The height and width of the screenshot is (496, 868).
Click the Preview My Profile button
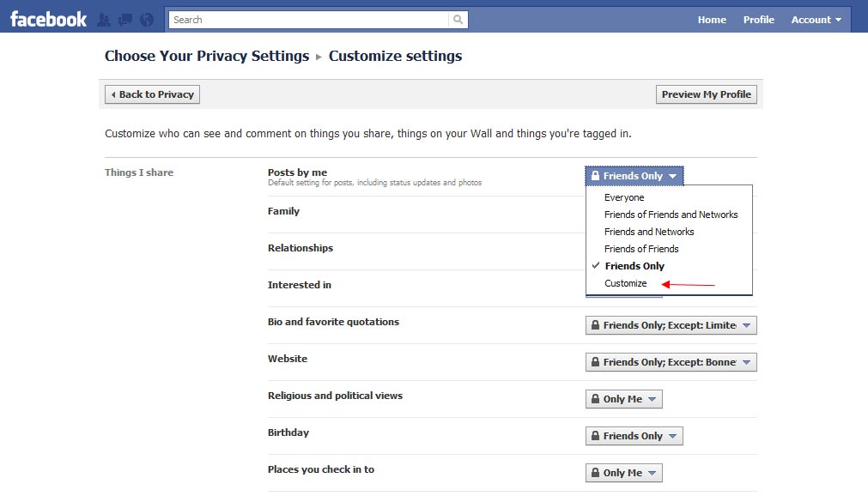pyautogui.click(x=706, y=94)
